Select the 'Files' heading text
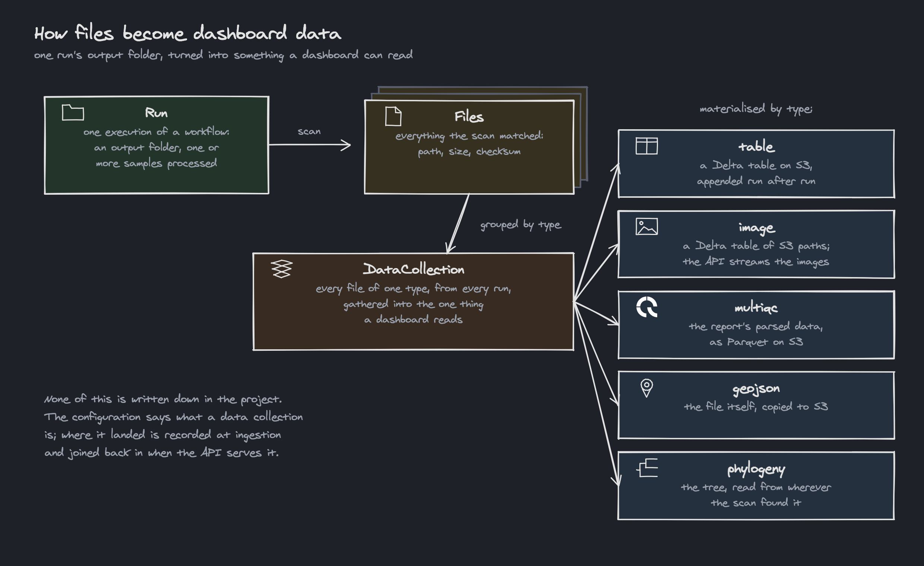Image resolution: width=924 pixels, height=566 pixels. [469, 117]
